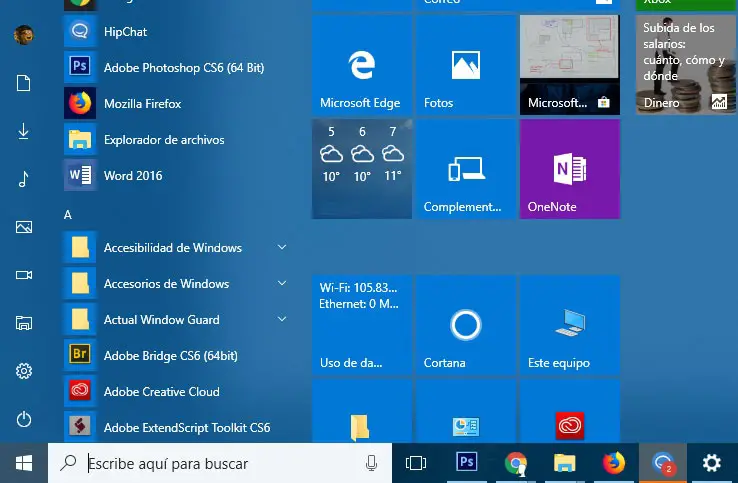The width and height of the screenshot is (738, 483).
Task: Open the folder tile in bottom row
Action: (361, 411)
